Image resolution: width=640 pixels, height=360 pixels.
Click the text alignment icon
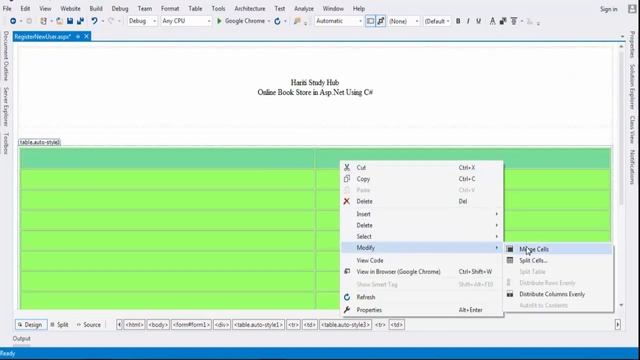coord(514,21)
